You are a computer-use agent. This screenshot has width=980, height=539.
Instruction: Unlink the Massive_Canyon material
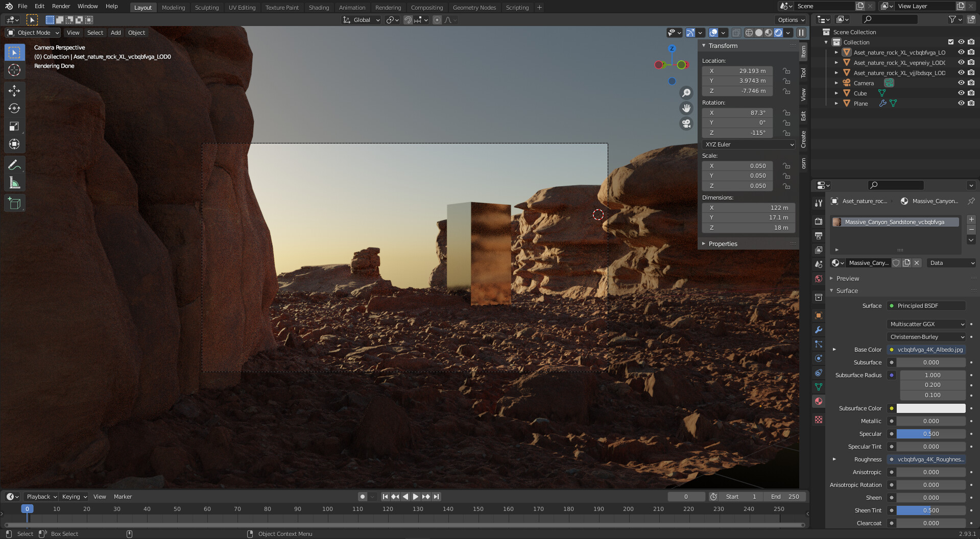click(917, 263)
